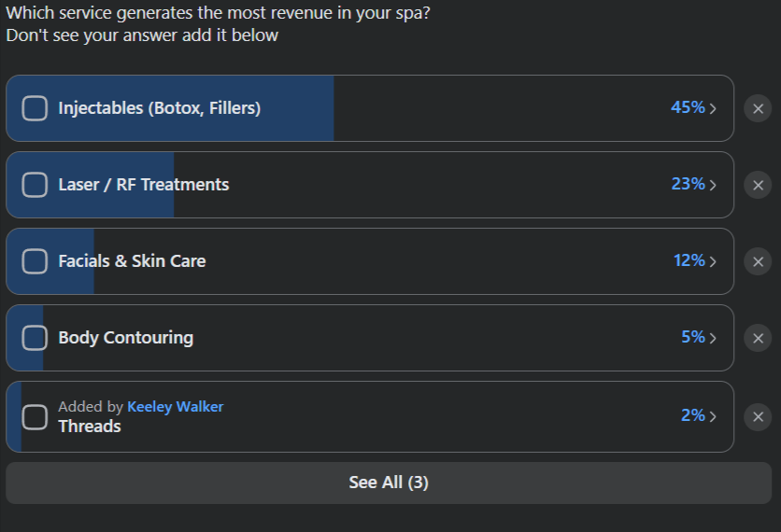Show voters for Facials 12% chevron

(713, 261)
